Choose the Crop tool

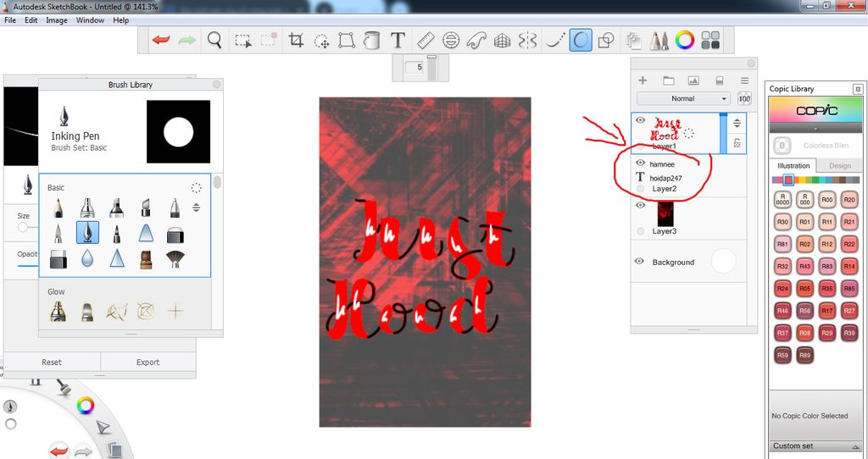point(296,41)
